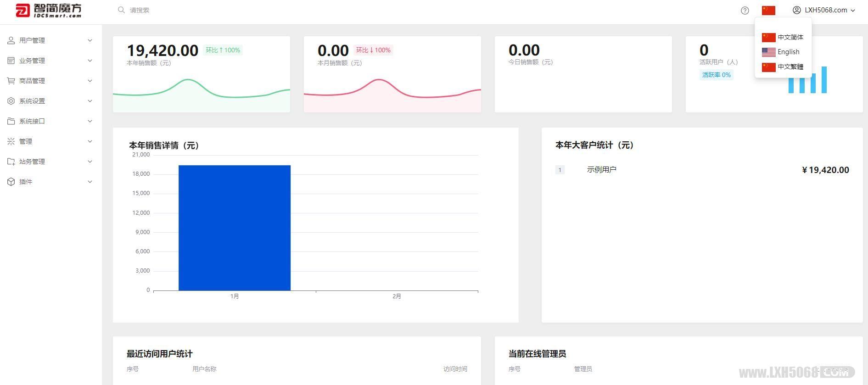868x385 pixels.
Task: Click the 系统接口 folder icon
Action: click(x=11, y=121)
